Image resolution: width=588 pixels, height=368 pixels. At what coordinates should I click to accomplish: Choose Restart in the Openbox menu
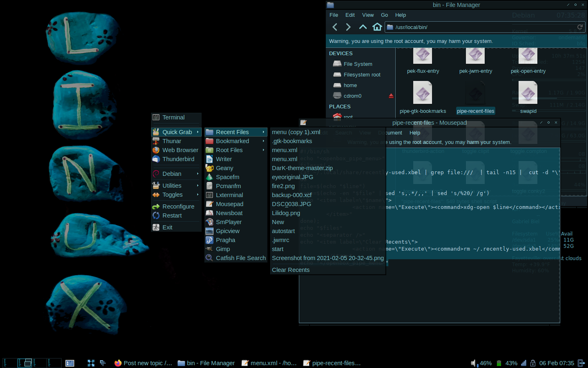coord(176,215)
